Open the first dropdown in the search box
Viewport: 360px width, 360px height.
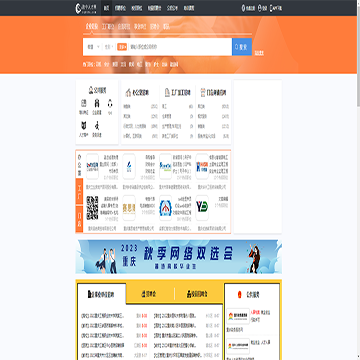tap(93, 47)
